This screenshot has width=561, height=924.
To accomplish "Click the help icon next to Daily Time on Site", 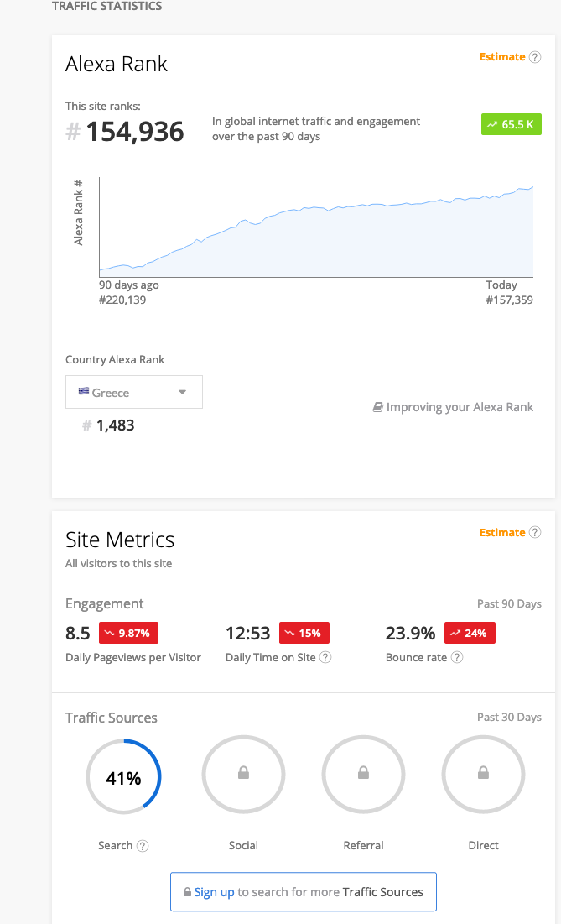I will pyautogui.click(x=325, y=658).
